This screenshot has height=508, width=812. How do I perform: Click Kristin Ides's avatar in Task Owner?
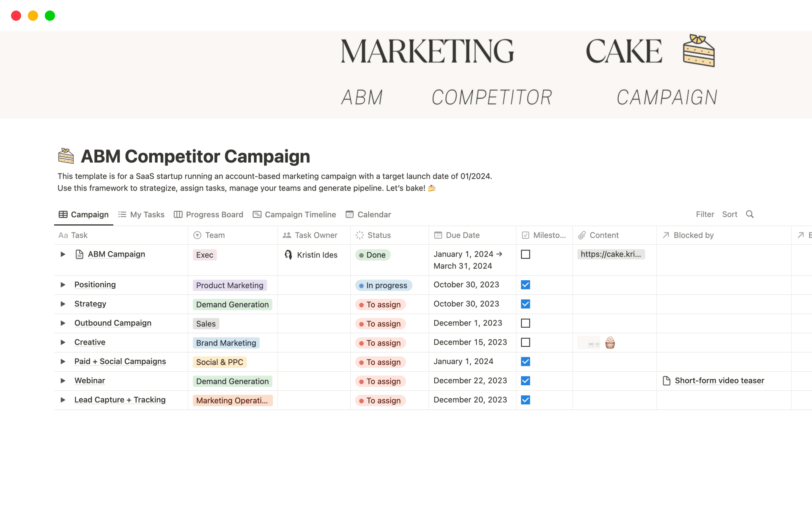coord(288,254)
